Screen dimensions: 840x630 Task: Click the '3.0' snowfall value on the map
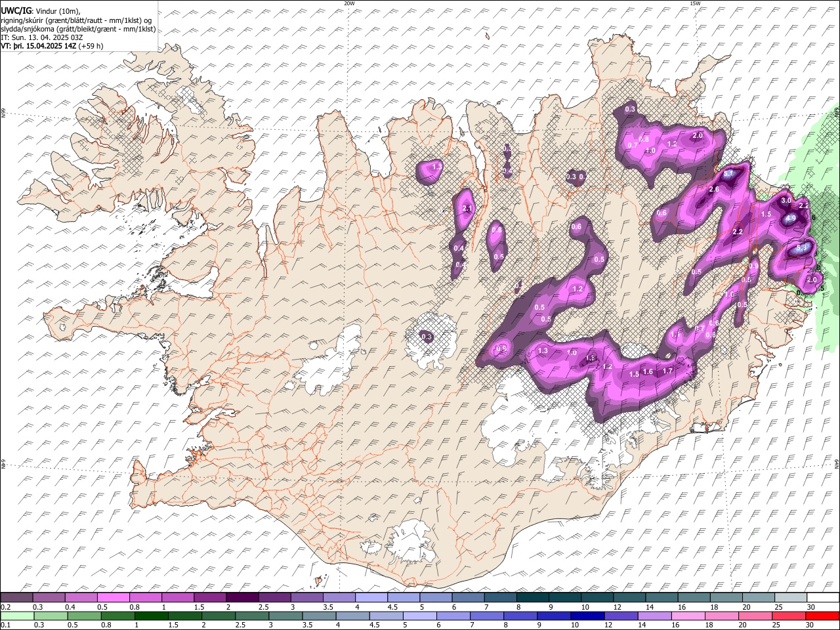point(786,200)
